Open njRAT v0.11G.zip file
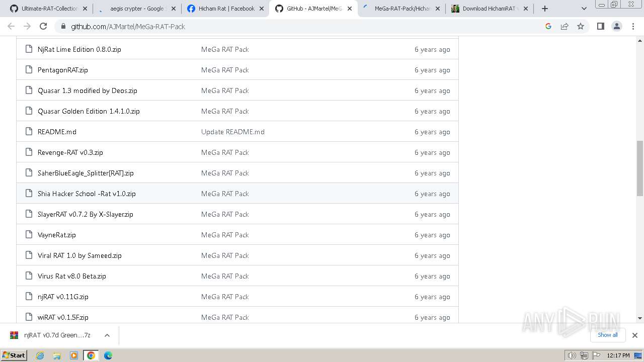This screenshot has height=362, width=644. (63, 297)
